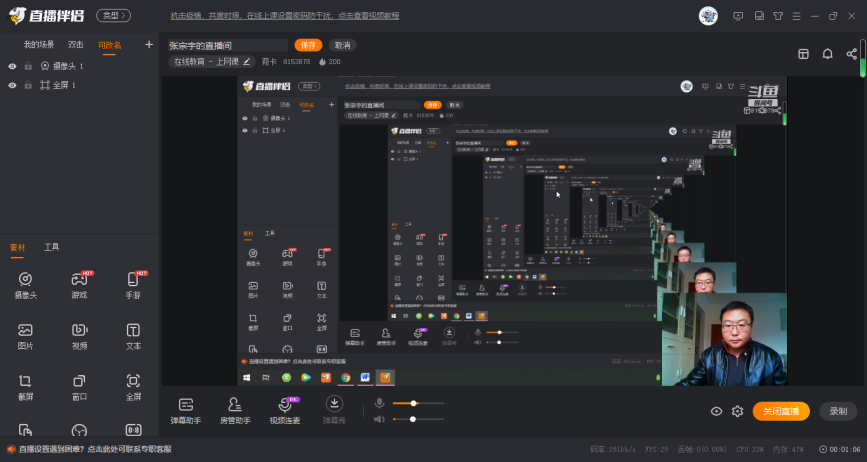Open 弹幕秀 danmaku show
867x462 pixels.
[x=334, y=411]
